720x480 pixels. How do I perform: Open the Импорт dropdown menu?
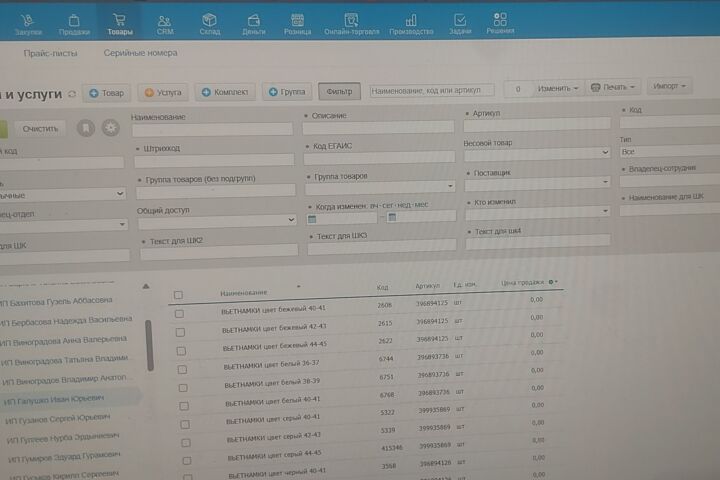(x=669, y=86)
